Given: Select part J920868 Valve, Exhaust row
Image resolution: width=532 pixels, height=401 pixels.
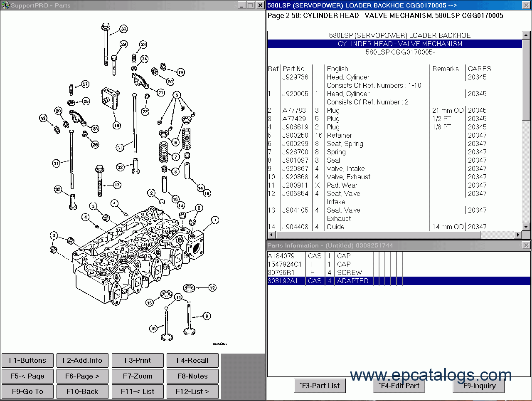Looking at the screenshot, I should (x=394, y=177).
